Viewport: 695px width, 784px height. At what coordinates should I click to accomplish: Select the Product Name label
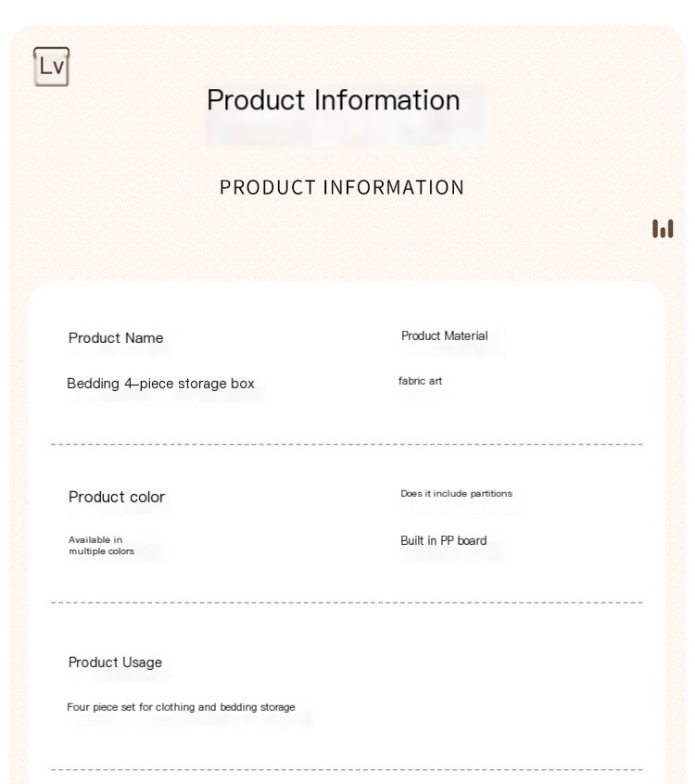point(116,338)
